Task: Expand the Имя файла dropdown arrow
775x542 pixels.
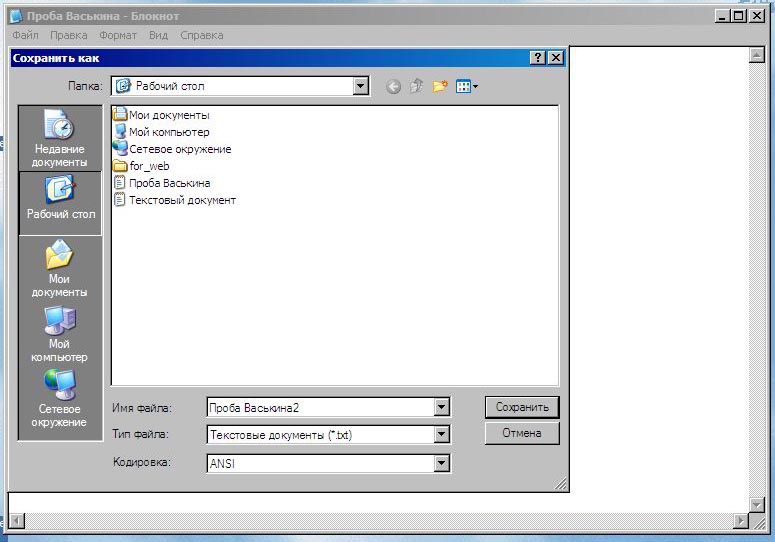Action: click(x=441, y=407)
